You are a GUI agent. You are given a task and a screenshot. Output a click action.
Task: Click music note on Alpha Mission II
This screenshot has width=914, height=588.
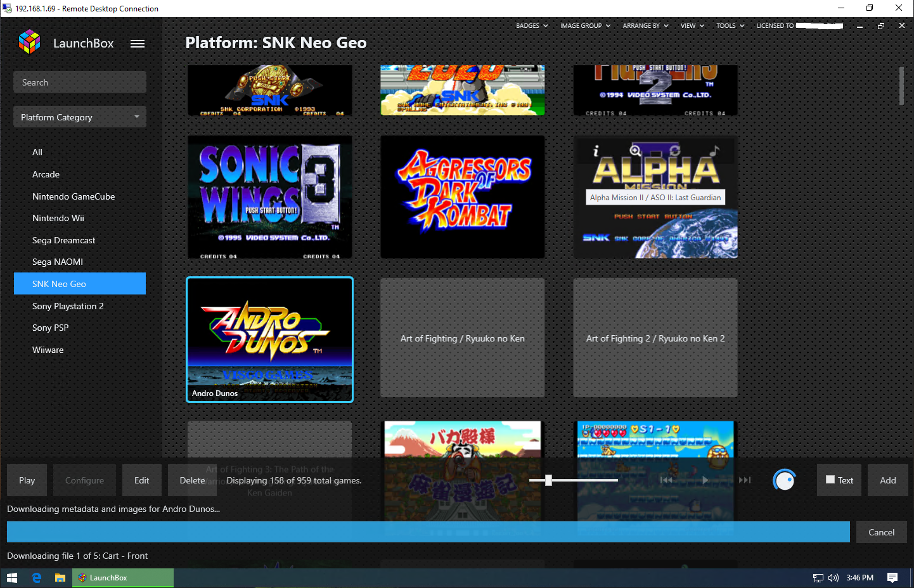[714, 151]
